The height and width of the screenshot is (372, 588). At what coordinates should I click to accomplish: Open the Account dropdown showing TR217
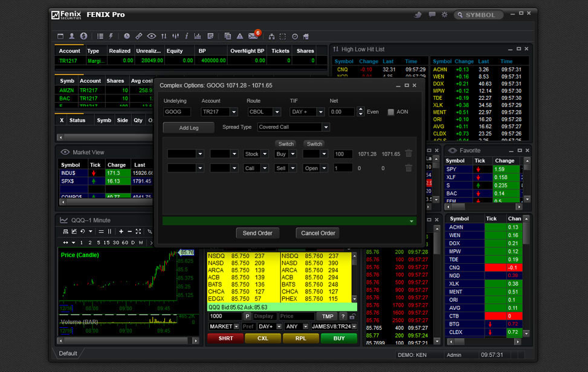point(219,112)
